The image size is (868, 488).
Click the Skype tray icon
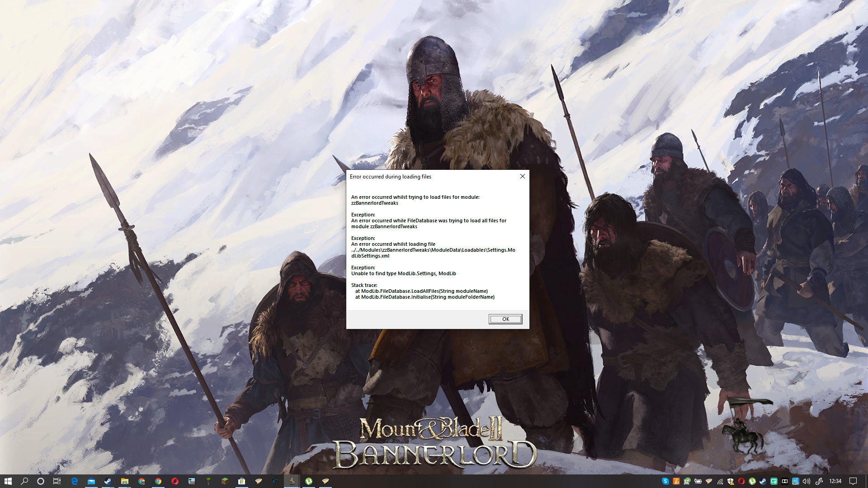[665, 481]
